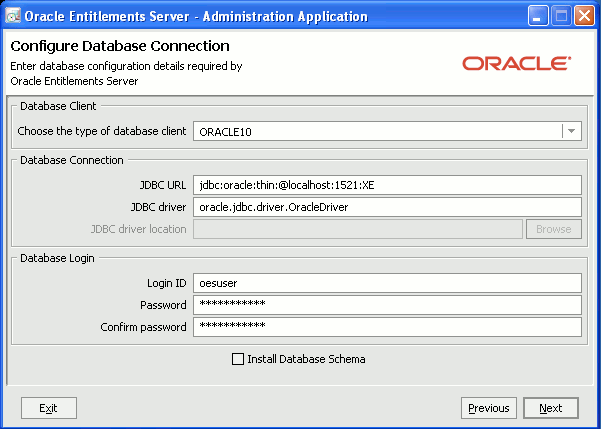The height and width of the screenshot is (429, 601).
Task: Go back with the Previous button
Action: [489, 408]
